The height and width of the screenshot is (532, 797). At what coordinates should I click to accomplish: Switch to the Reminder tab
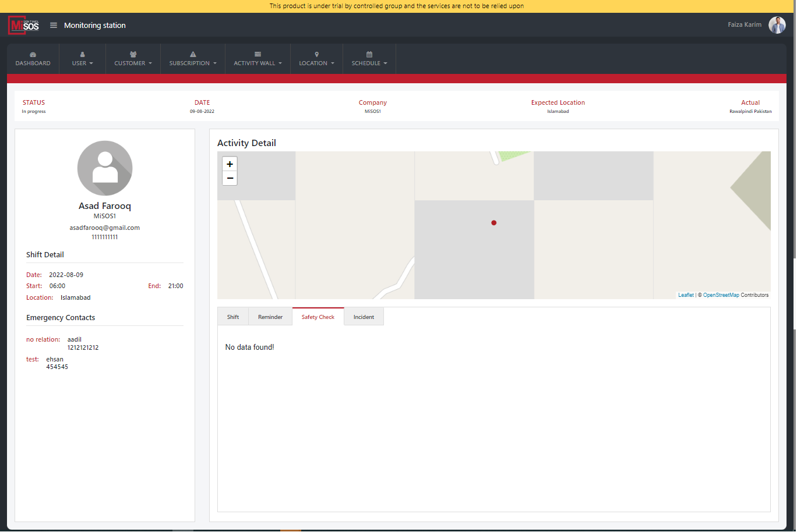tap(270, 317)
